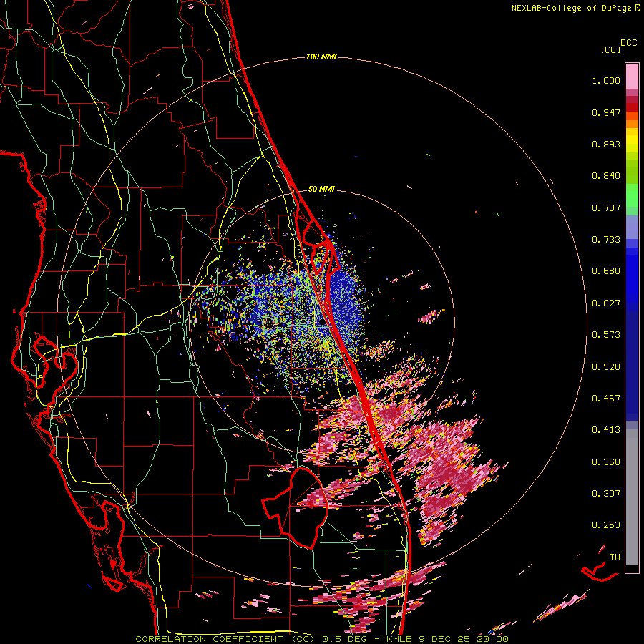The height and width of the screenshot is (644, 644).
Task: Select the 0.893 scale value
Action: pos(606,144)
